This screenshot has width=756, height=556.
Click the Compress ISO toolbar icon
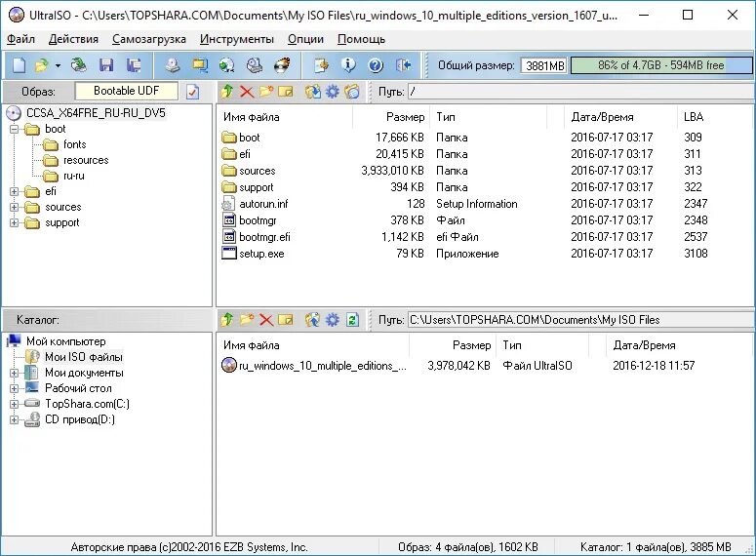pos(199,65)
